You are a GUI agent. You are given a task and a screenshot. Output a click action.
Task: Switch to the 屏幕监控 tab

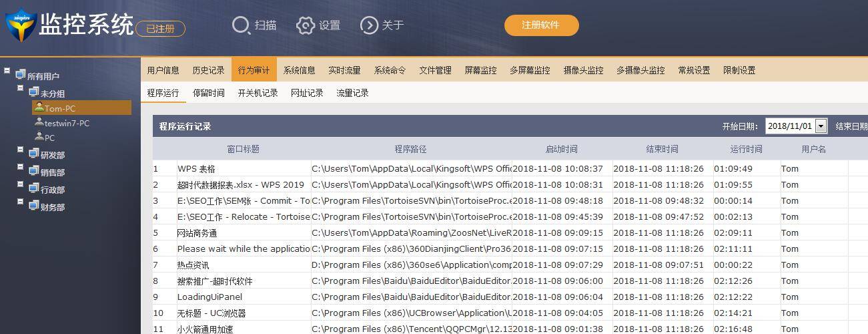pyautogui.click(x=480, y=70)
